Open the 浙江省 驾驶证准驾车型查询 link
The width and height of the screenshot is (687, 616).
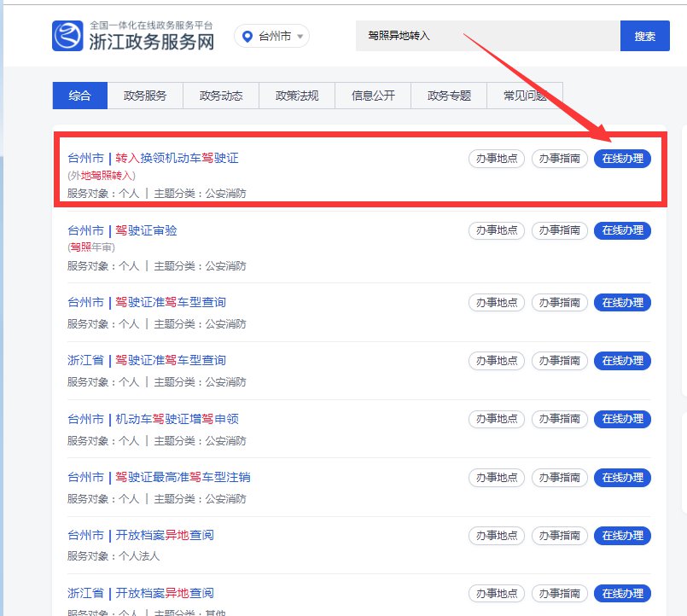[171, 360]
